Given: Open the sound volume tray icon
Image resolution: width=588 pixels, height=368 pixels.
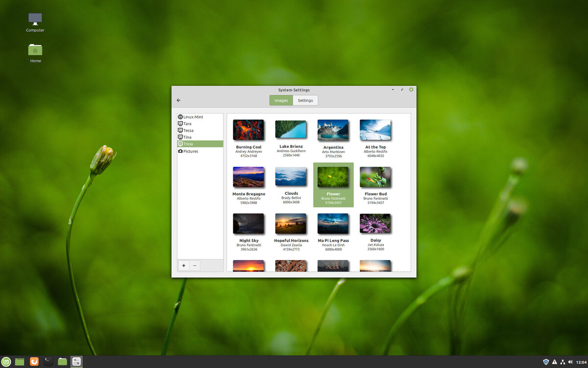Looking at the screenshot, I should (570, 362).
